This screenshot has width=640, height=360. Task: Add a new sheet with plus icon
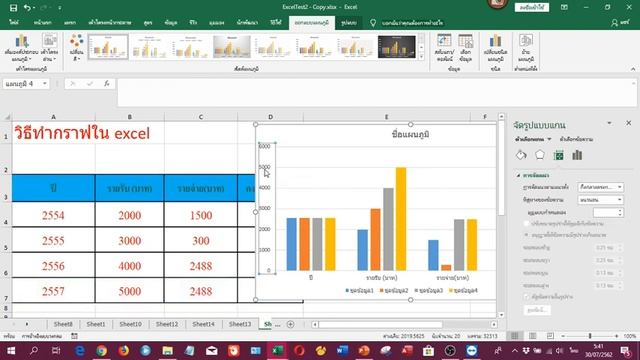(291, 324)
